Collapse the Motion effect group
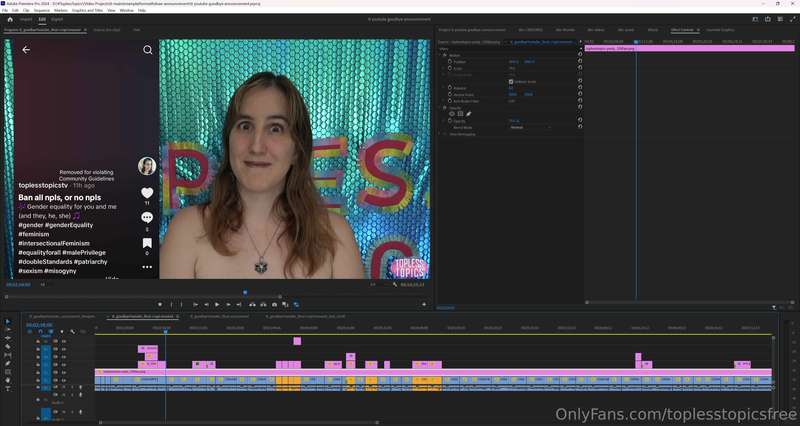The width and height of the screenshot is (800, 426). point(440,55)
